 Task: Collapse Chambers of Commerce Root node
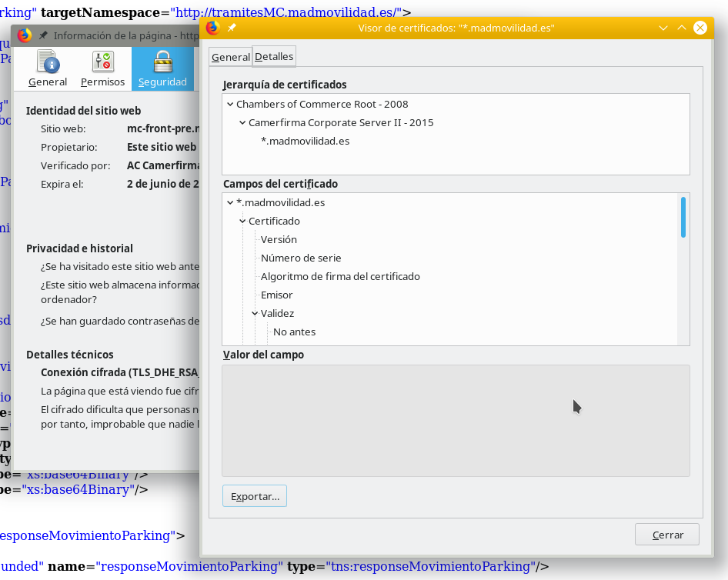pos(230,104)
